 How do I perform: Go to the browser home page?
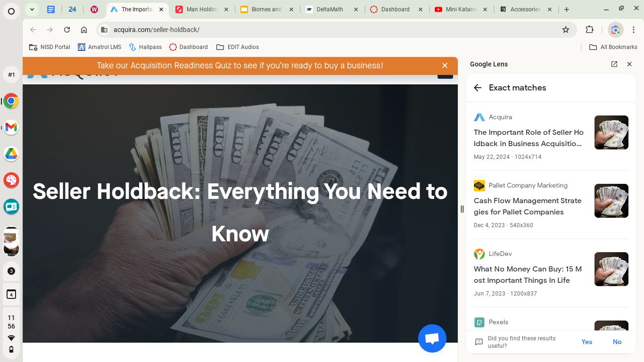click(84, 30)
